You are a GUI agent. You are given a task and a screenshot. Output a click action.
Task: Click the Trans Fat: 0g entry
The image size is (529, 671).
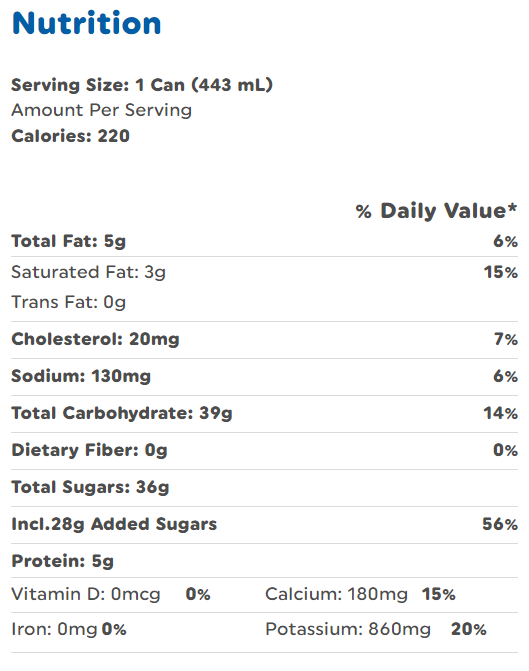tap(68, 302)
